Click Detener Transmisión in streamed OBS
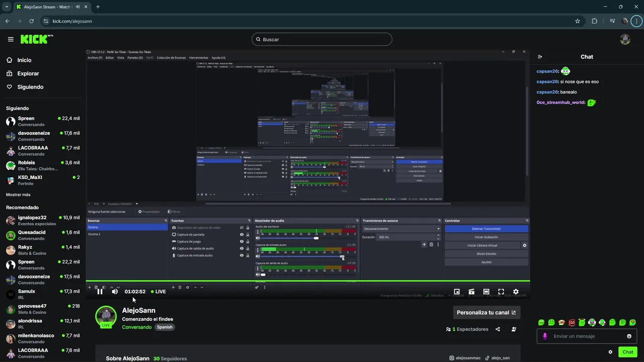644x362 pixels. coord(486,229)
